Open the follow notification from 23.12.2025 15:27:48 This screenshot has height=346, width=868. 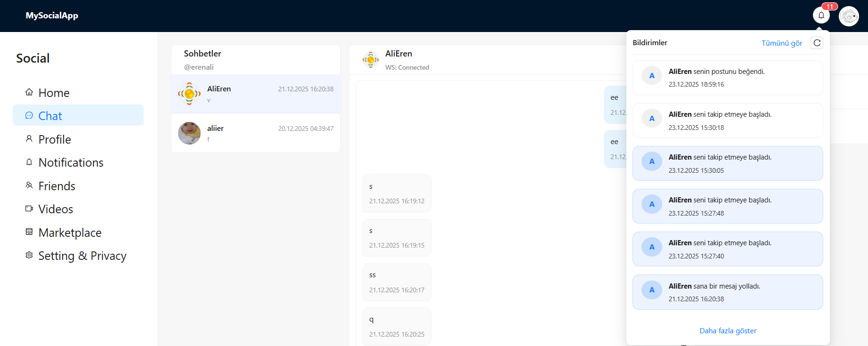pos(728,206)
